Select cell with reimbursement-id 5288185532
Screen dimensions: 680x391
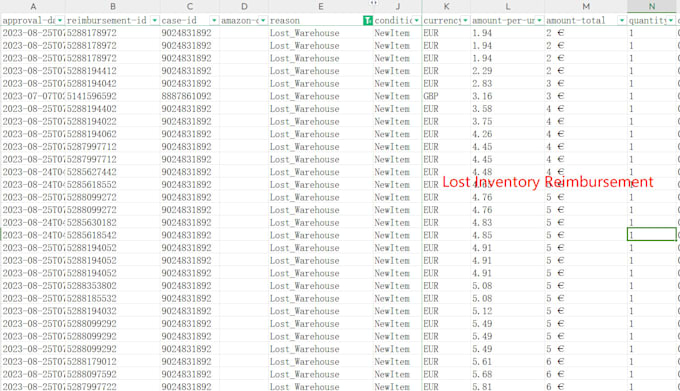click(x=113, y=298)
